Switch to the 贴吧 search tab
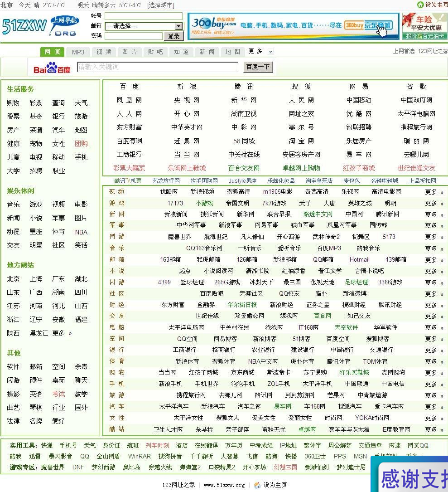This screenshot has width=448, height=492. coord(155,52)
